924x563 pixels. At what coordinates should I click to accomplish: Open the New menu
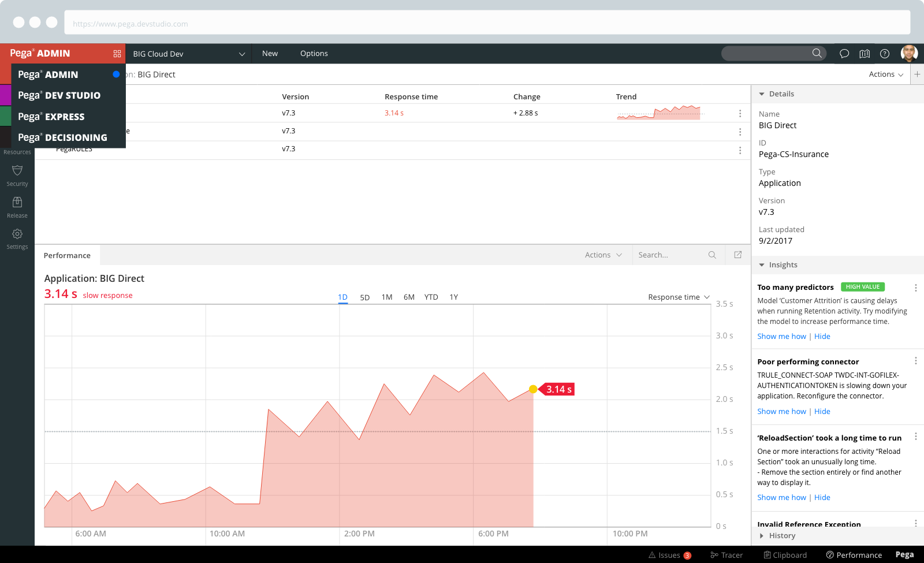click(x=270, y=53)
